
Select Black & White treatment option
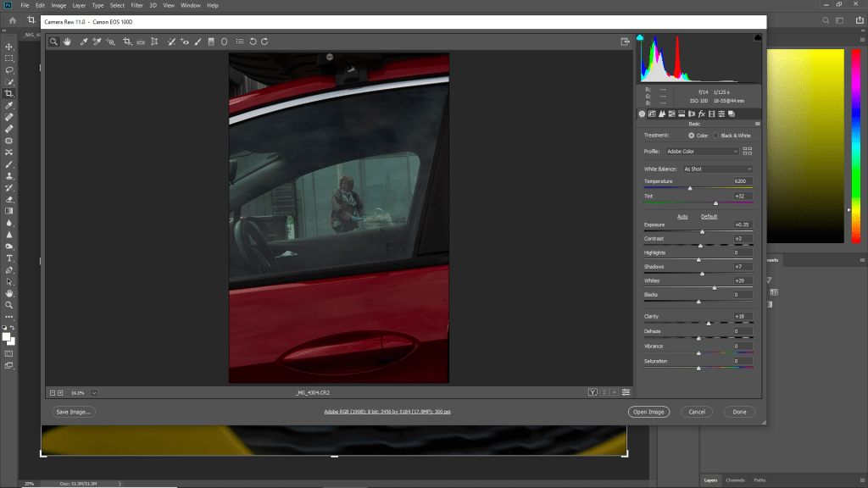715,136
